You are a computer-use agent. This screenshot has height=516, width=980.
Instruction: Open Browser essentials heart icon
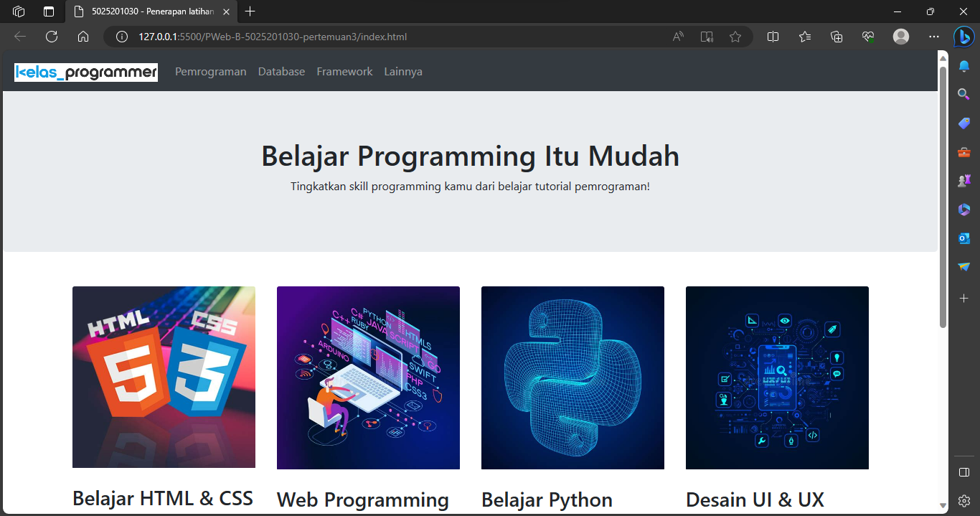click(868, 37)
